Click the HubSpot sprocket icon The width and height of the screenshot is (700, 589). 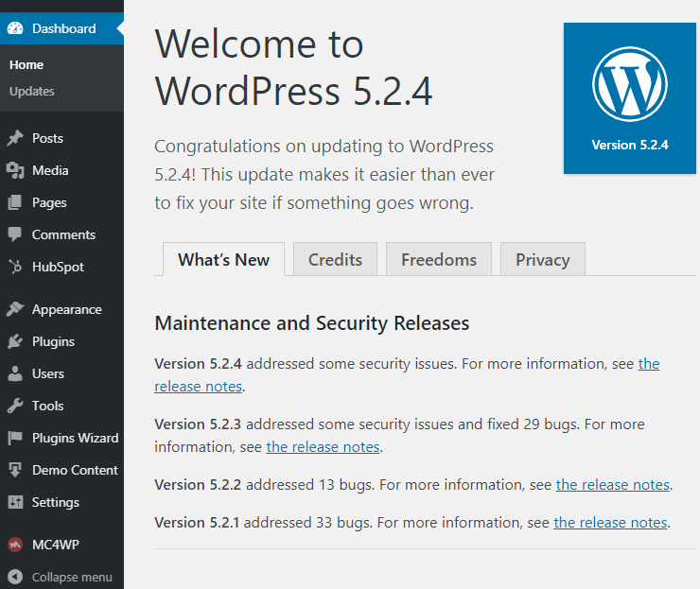point(15,267)
